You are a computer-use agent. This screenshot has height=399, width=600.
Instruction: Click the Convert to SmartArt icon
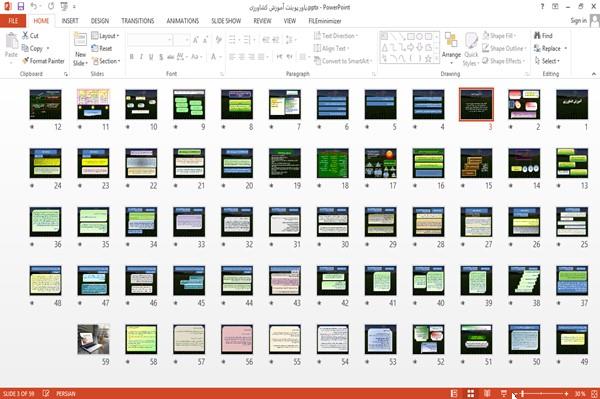click(317, 61)
